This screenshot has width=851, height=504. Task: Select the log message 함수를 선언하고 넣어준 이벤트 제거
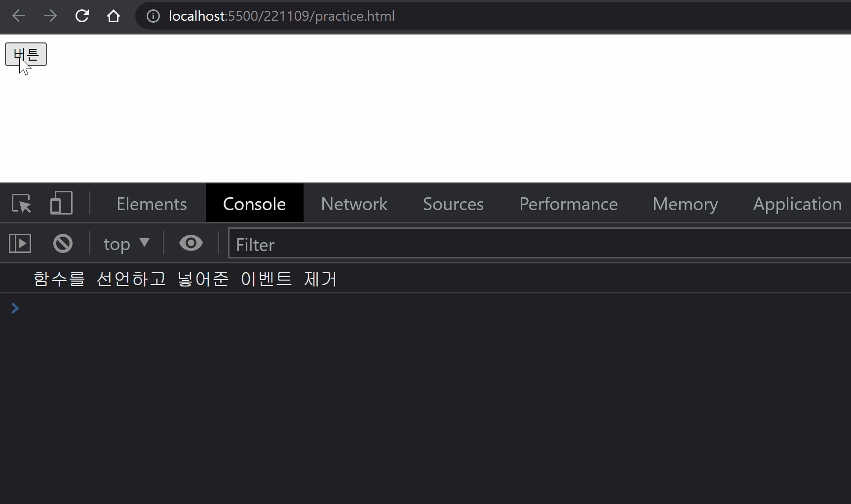click(185, 279)
